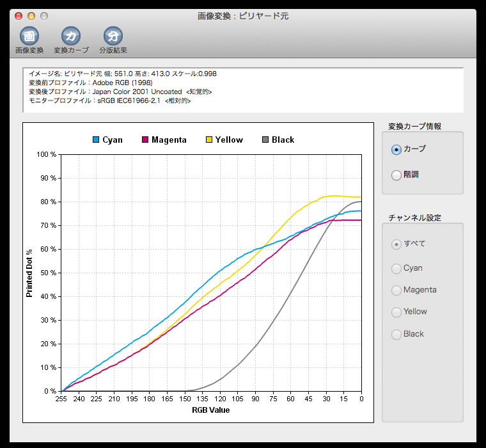
Task: Click the モニタープロファイル sRGB line
Action: coord(110,101)
